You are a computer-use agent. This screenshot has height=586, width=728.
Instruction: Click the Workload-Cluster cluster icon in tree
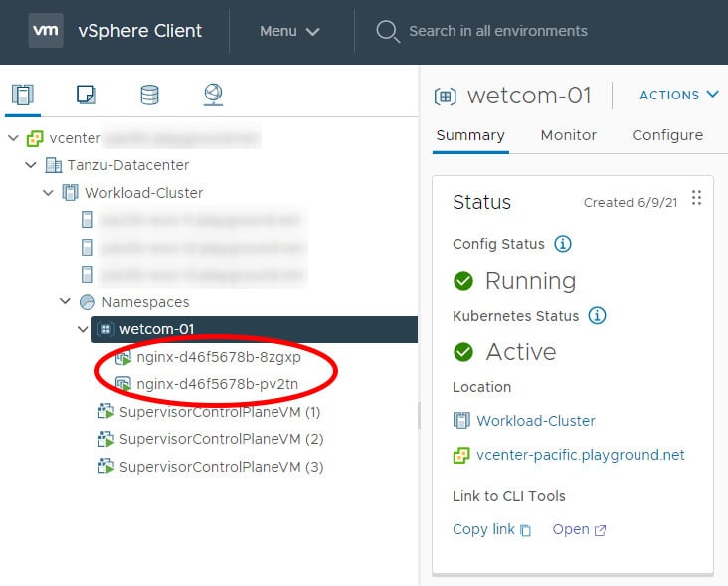[70, 193]
